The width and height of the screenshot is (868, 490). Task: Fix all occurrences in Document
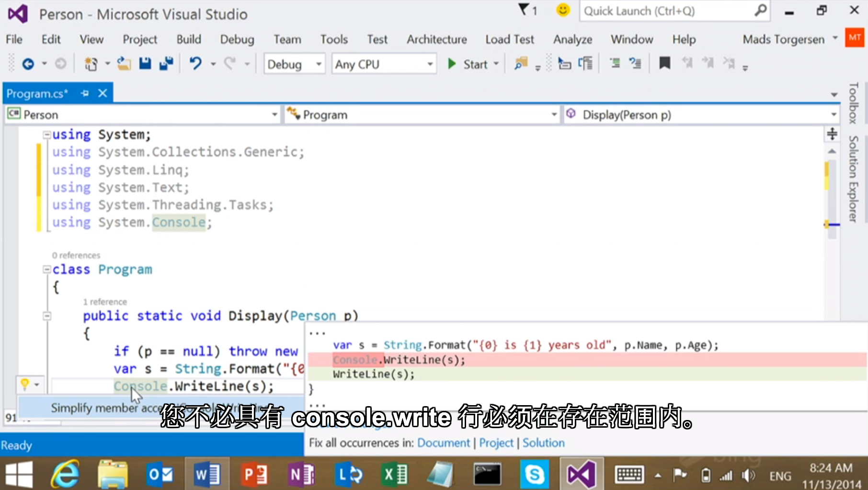click(444, 443)
